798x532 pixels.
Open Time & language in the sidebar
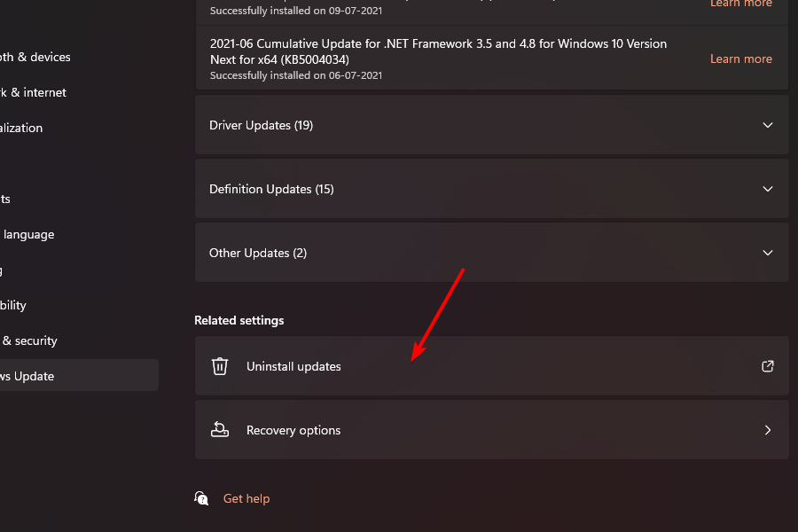click(27, 235)
